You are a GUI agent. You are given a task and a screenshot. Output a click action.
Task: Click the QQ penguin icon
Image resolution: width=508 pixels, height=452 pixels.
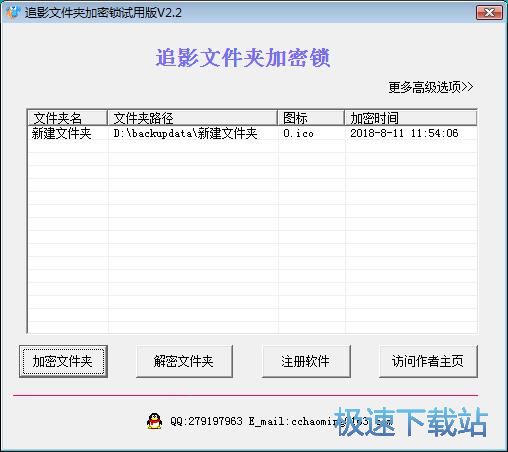click(x=154, y=421)
